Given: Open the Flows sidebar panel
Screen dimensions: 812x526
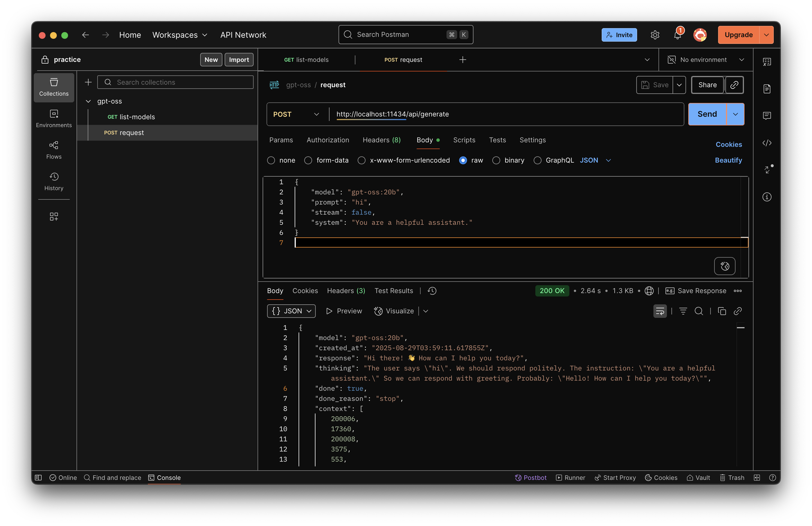Looking at the screenshot, I should [x=54, y=150].
